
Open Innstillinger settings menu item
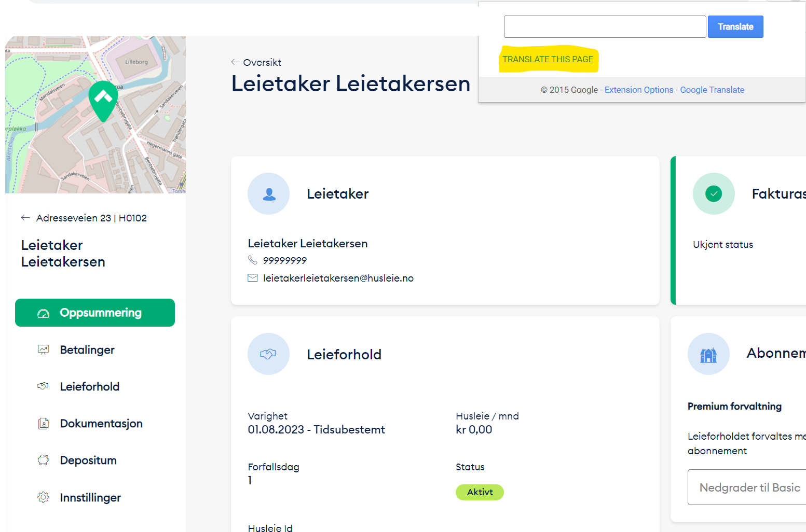[x=90, y=498]
